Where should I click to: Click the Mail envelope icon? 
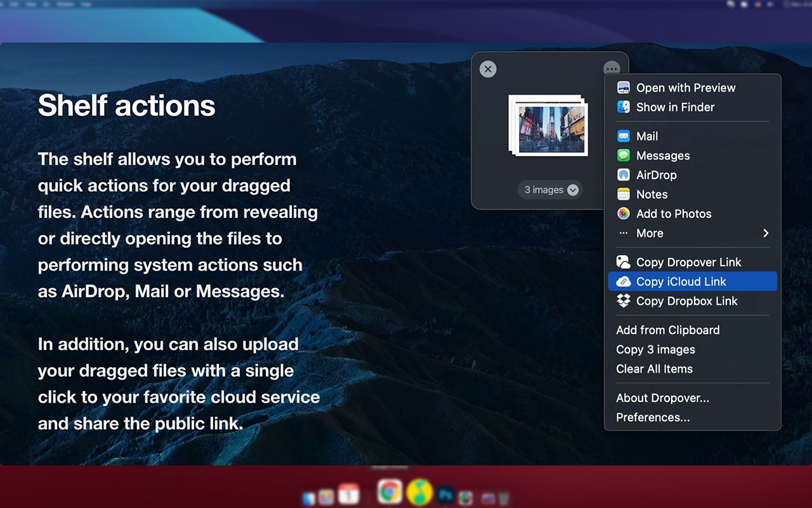624,136
